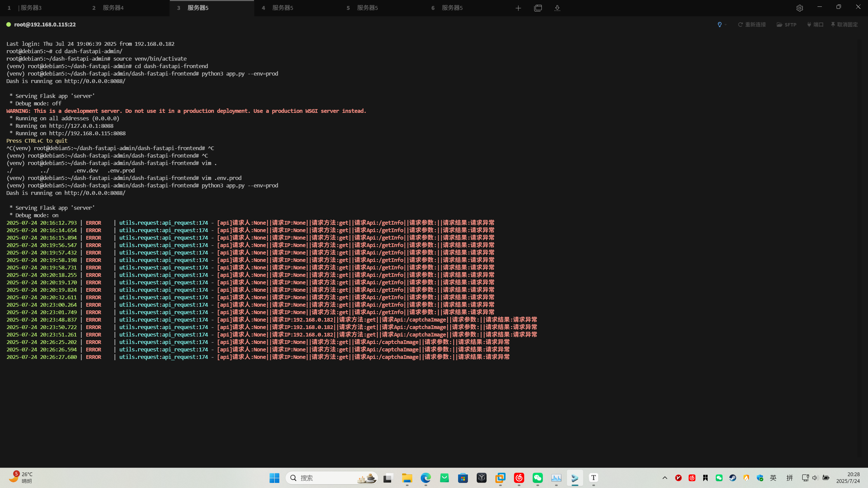Select the active tab 3 服务器5
Viewport: 868px width, 488px height.
(212, 8)
